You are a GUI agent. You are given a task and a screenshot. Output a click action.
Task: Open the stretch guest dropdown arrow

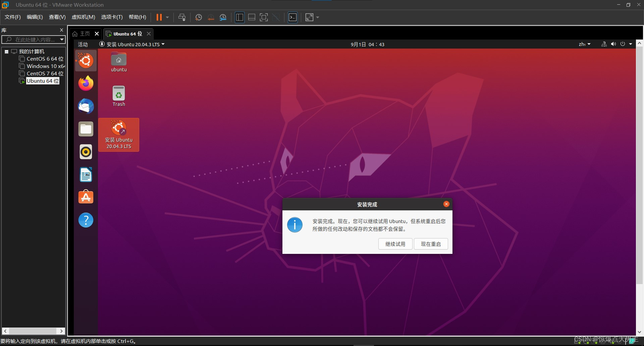[x=318, y=17]
